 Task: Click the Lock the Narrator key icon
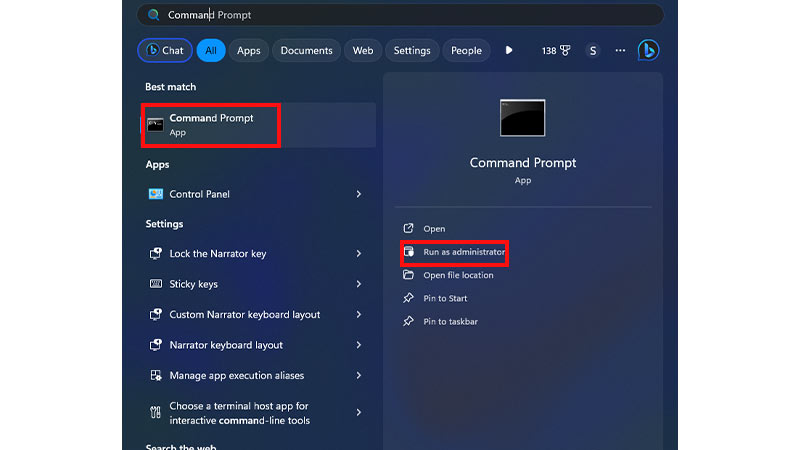point(156,254)
